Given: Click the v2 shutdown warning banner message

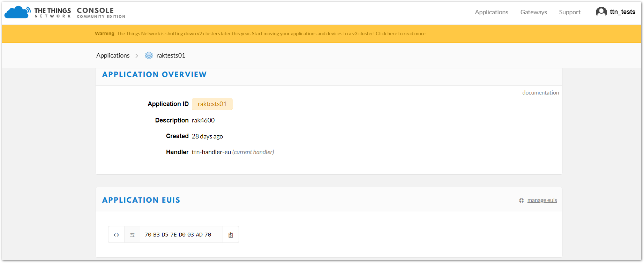Looking at the screenshot, I should [x=271, y=34].
